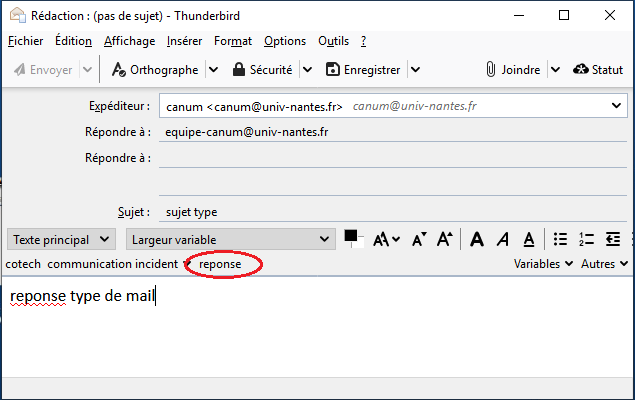This screenshot has height=400, width=635.
Task: Insert a bulleted list
Action: (x=561, y=240)
